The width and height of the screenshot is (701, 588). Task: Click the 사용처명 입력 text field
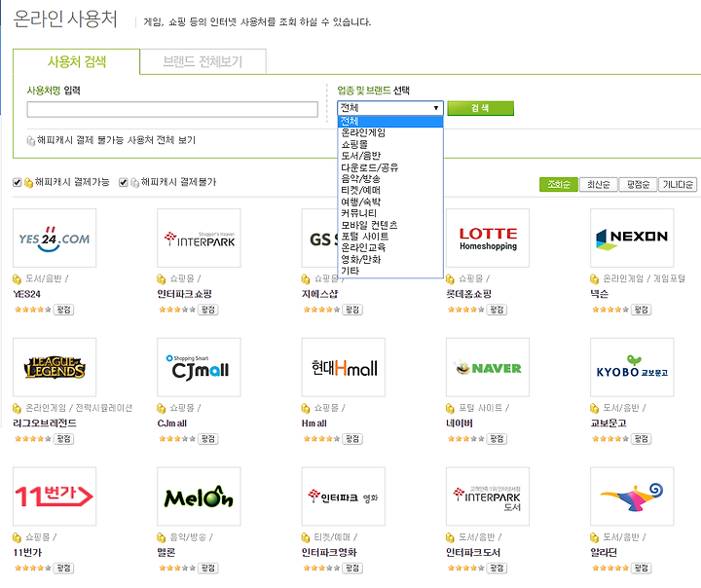[x=172, y=110]
